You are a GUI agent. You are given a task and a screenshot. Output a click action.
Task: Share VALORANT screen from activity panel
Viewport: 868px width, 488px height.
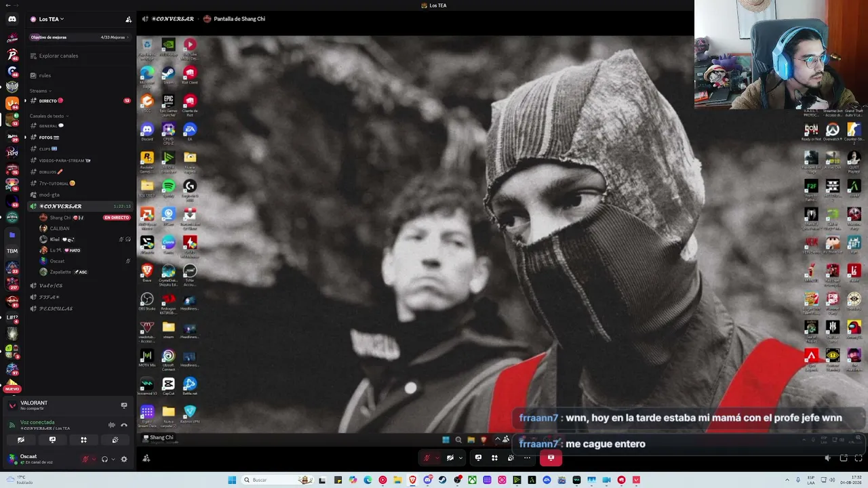point(124,405)
